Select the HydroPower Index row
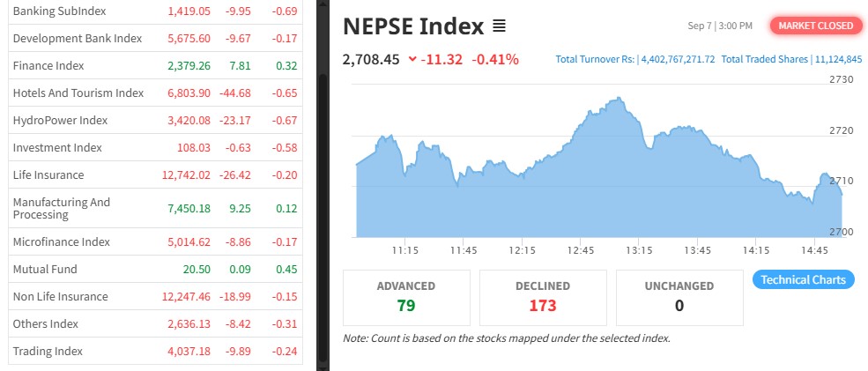This screenshot has width=868, height=371. pos(60,121)
